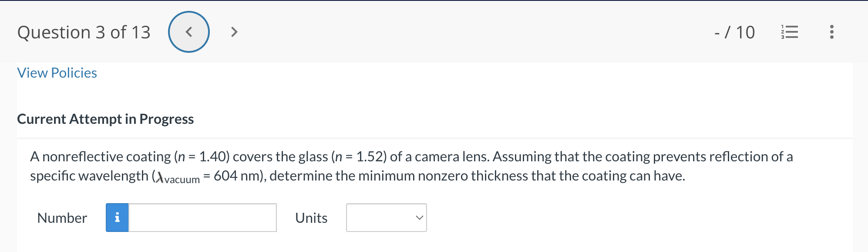Open unit choices for the answer
This screenshot has width=868, height=252.
click(386, 218)
